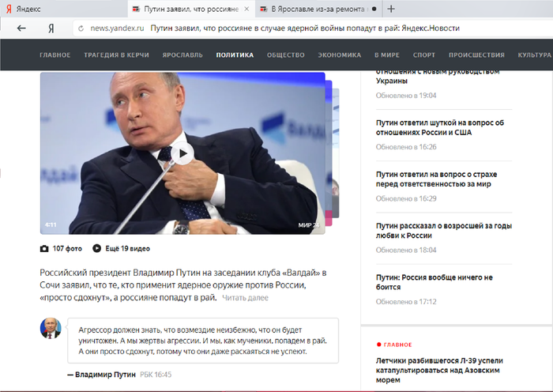Click the 'Ещё 19 видео' play icon
Screen dimensions: 553x392
(x=97, y=248)
